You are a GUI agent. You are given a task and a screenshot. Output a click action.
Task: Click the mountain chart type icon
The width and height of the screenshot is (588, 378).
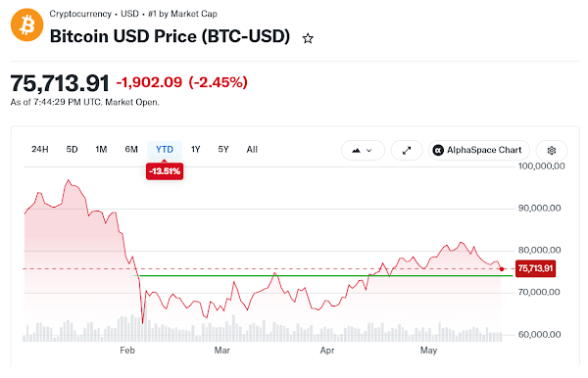click(357, 150)
